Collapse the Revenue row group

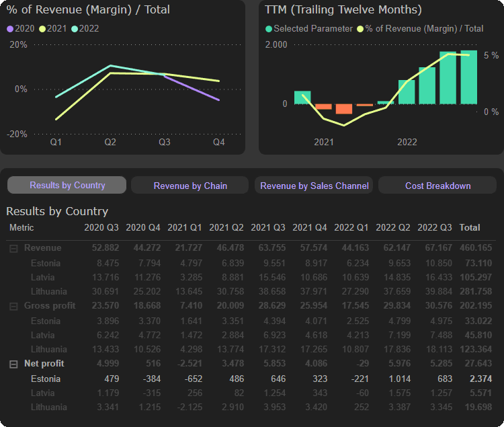(x=13, y=248)
